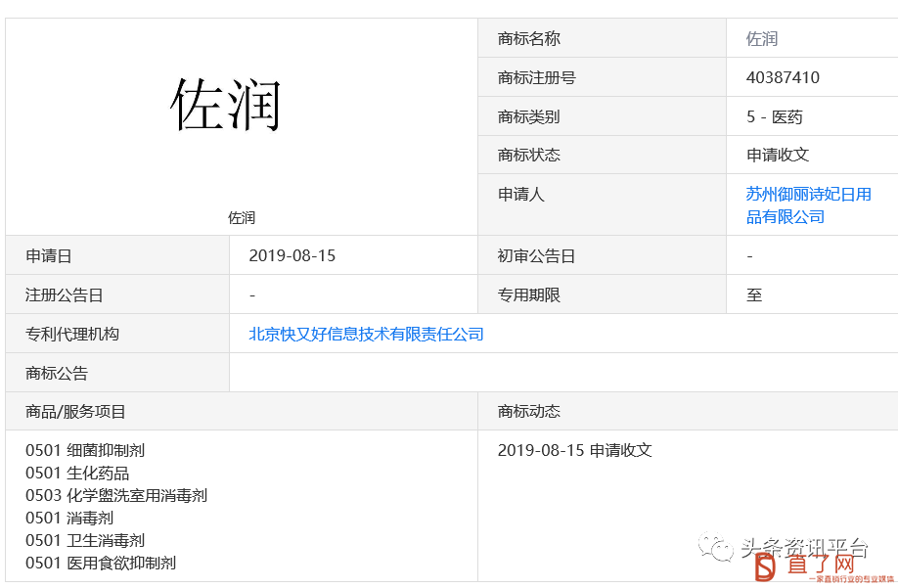
Task: Click the 商标类别 label
Action: click(528, 116)
